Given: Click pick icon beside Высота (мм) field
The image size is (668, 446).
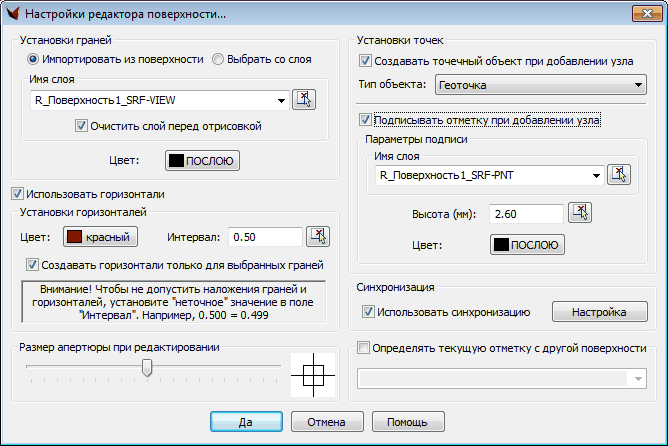Looking at the screenshot, I should tap(579, 213).
